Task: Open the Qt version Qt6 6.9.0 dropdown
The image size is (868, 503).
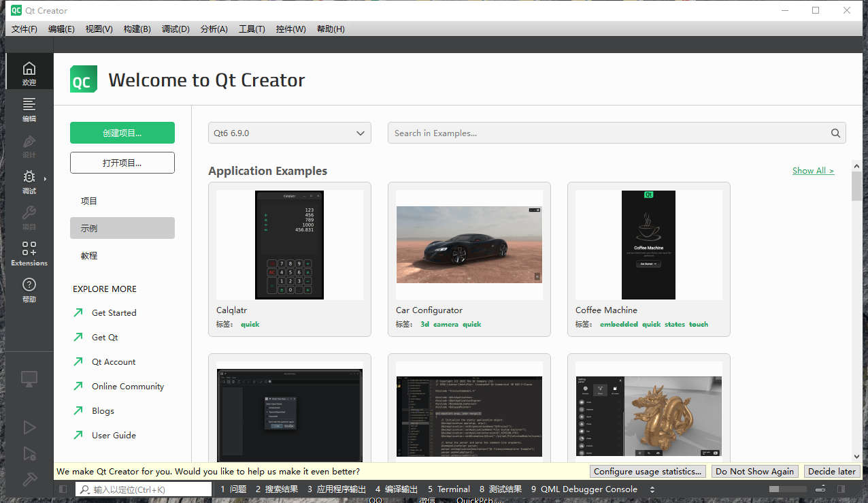Action: pos(290,133)
